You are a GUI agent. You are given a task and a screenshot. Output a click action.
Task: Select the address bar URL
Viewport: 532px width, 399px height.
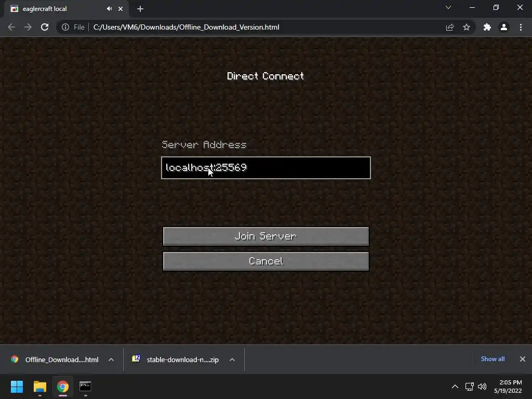tap(187, 27)
